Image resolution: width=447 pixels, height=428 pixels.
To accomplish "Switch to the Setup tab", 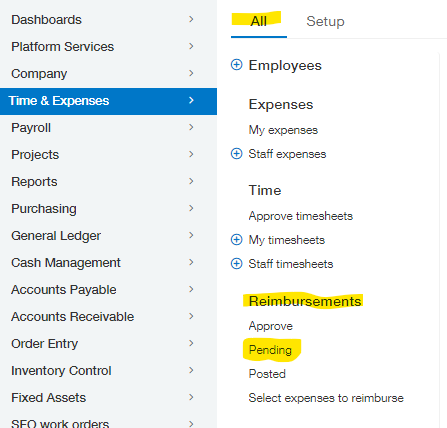I will click(325, 21).
